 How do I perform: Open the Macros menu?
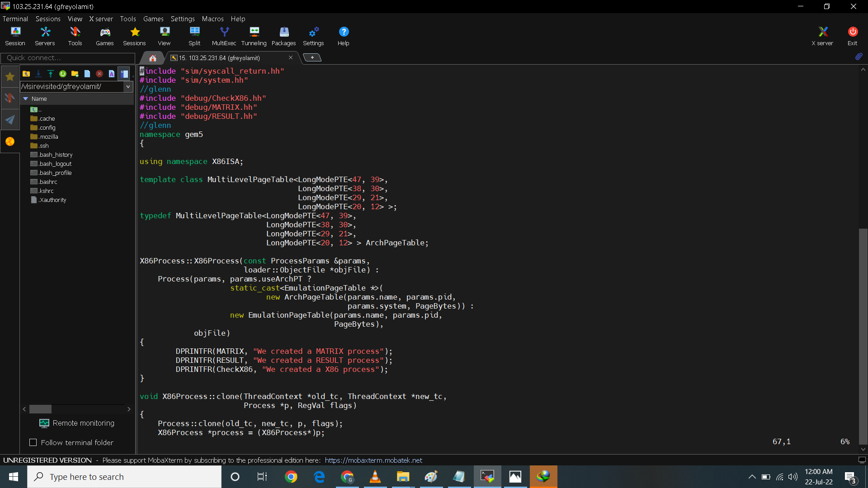[x=212, y=19]
